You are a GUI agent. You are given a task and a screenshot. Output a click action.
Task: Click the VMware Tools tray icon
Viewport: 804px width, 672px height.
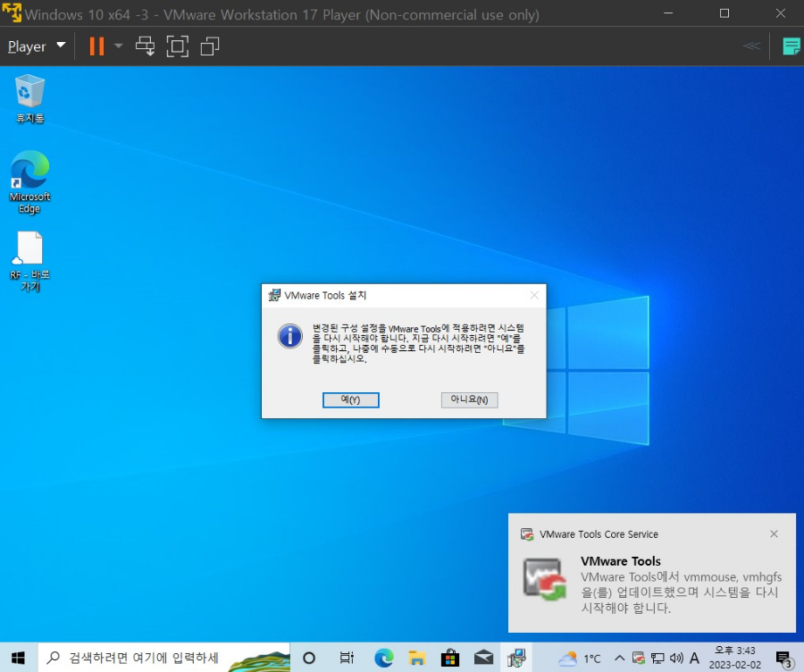[x=639, y=658]
